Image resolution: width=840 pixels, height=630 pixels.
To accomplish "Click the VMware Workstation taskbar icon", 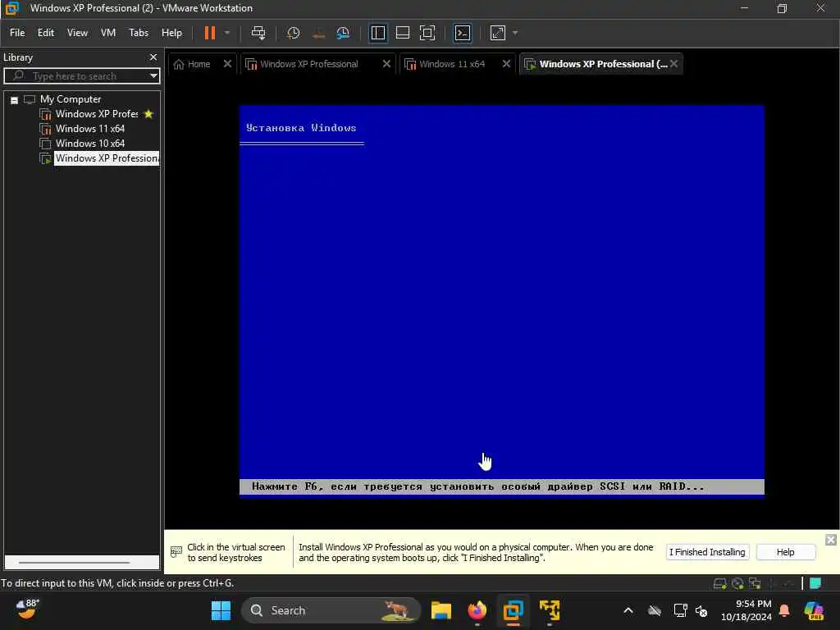I will coord(513,610).
